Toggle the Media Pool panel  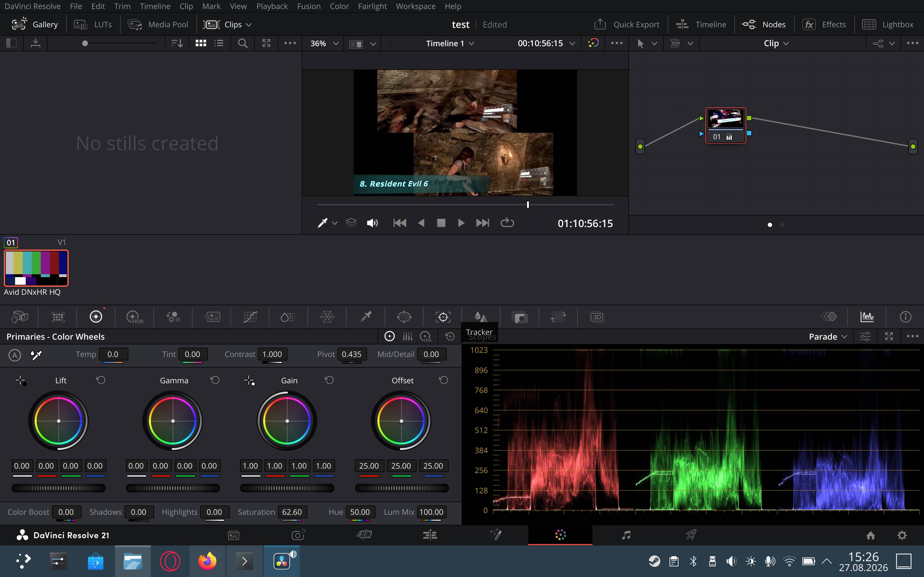pyautogui.click(x=158, y=24)
